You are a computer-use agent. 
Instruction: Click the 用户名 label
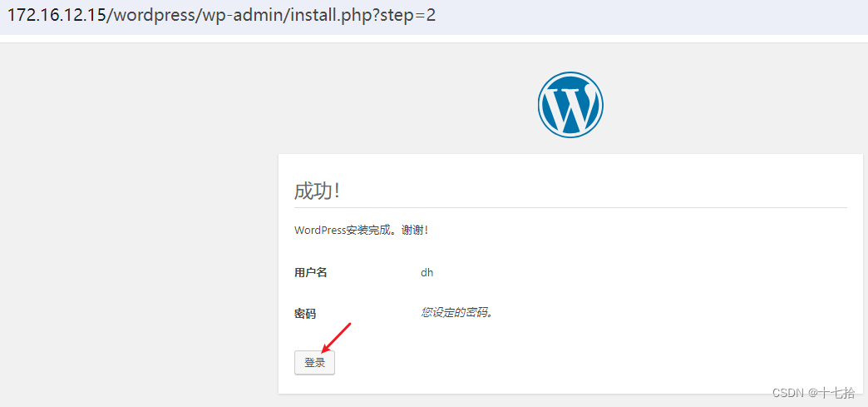click(311, 273)
